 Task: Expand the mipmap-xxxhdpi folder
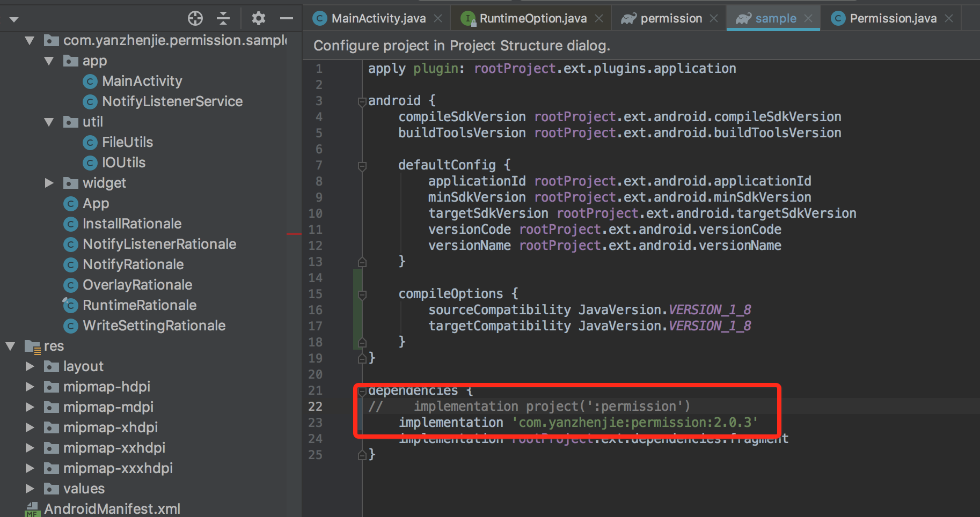pos(30,468)
